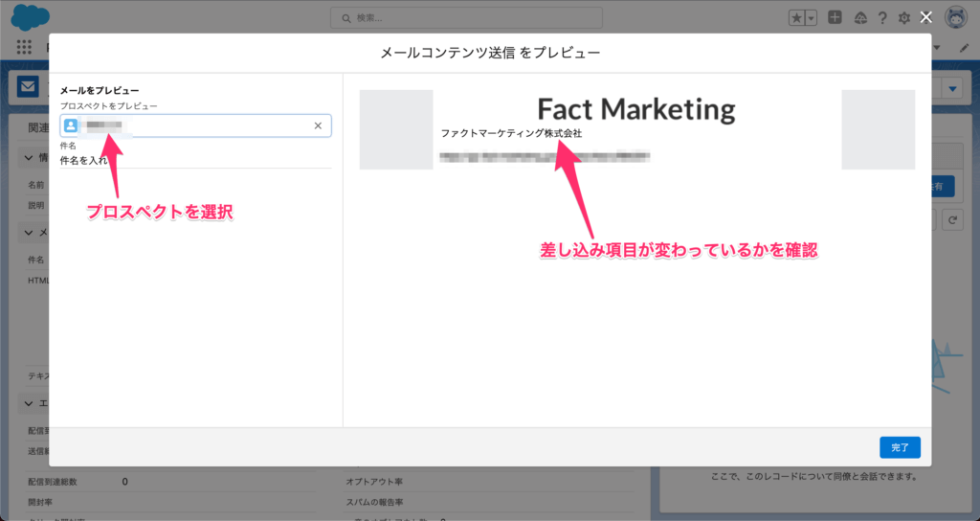Open the record actions dropdown arrow

point(952,89)
